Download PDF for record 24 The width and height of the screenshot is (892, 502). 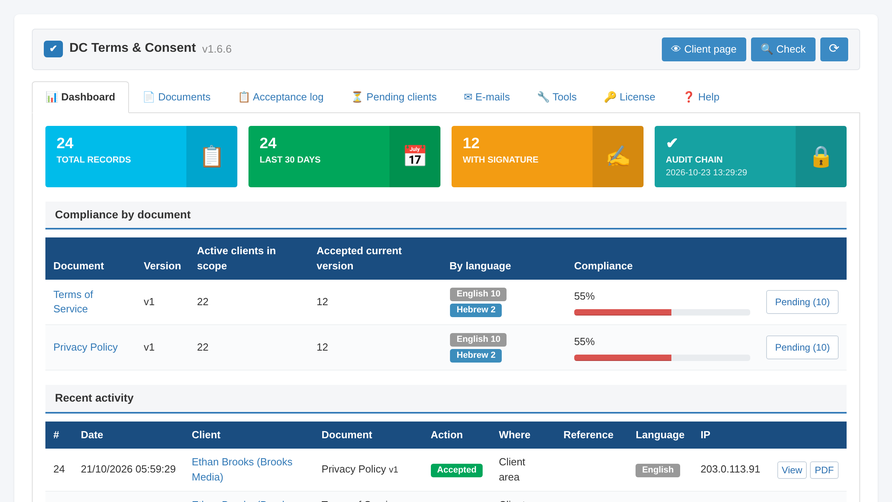[824, 470]
